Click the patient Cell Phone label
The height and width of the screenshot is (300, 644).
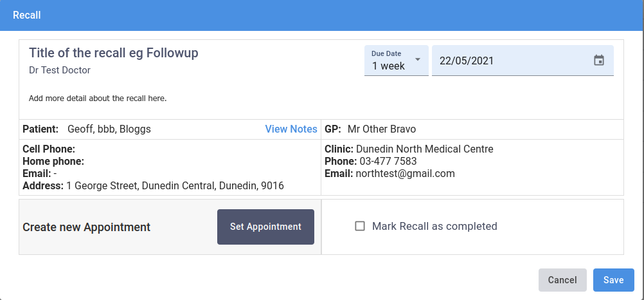pos(49,149)
